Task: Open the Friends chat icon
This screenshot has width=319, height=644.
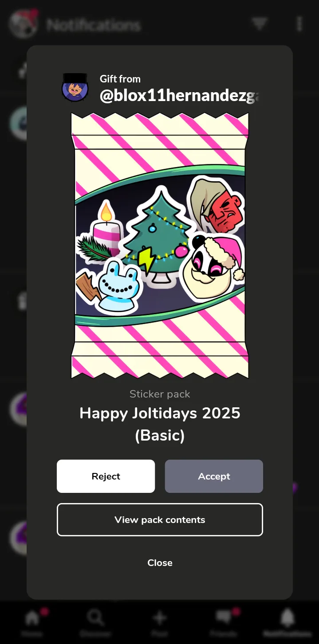Action: pos(223,617)
